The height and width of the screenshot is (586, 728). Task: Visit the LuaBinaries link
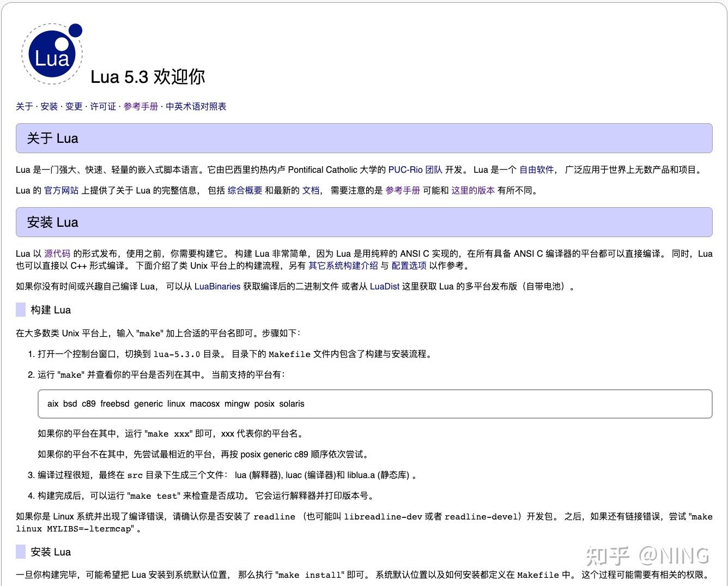tap(217, 286)
